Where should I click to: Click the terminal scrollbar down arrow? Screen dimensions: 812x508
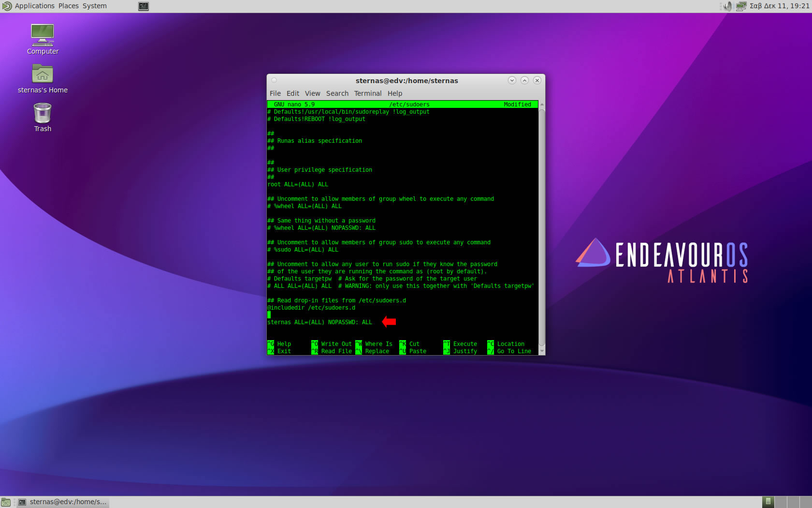click(542, 351)
